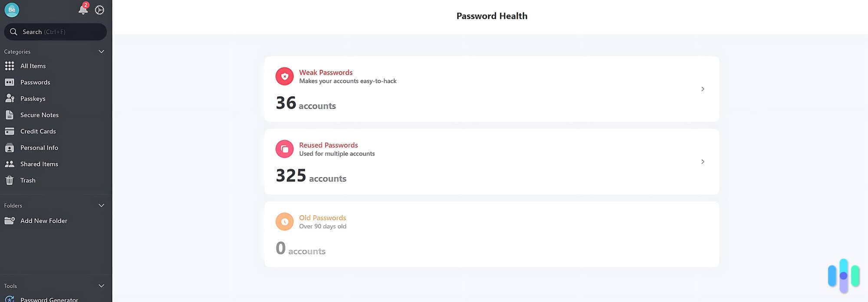Collapse the Categories section
This screenshot has height=302, width=868.
pos(101,52)
